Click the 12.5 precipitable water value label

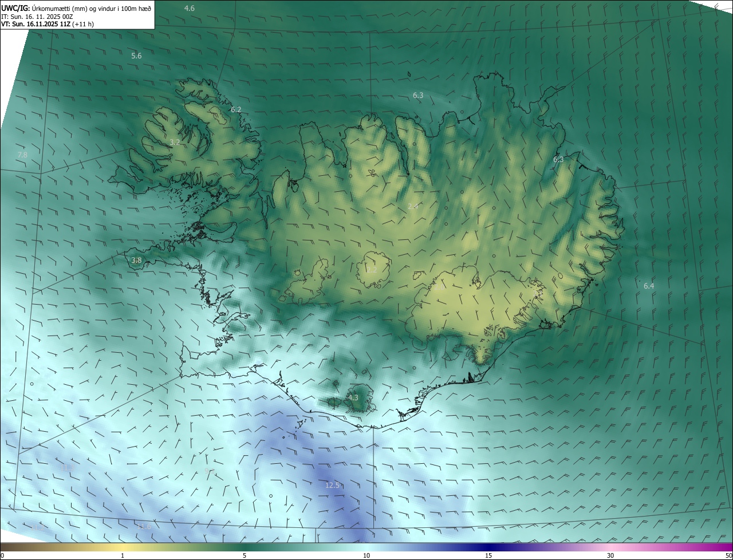[x=332, y=486]
